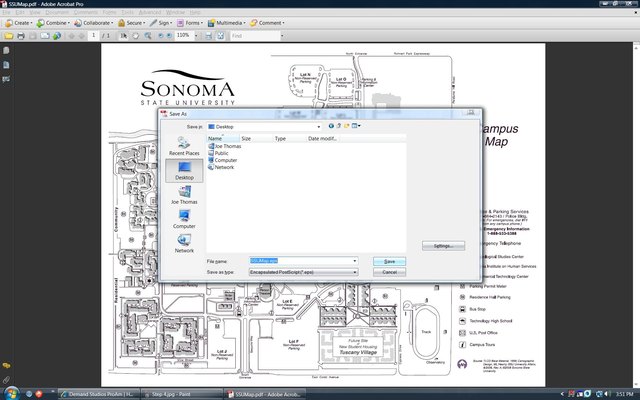Open the Forms task dropdown
Image resolution: width=640 pixels, height=400 pixels.
tap(190, 23)
